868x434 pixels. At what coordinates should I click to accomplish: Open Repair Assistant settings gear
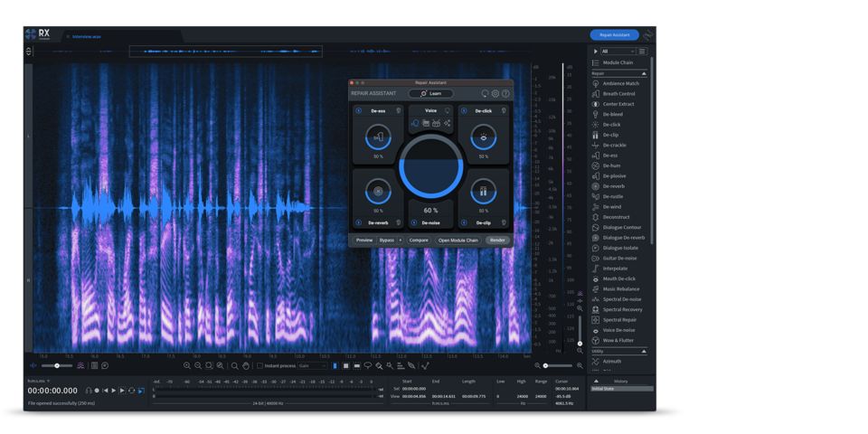click(x=495, y=93)
